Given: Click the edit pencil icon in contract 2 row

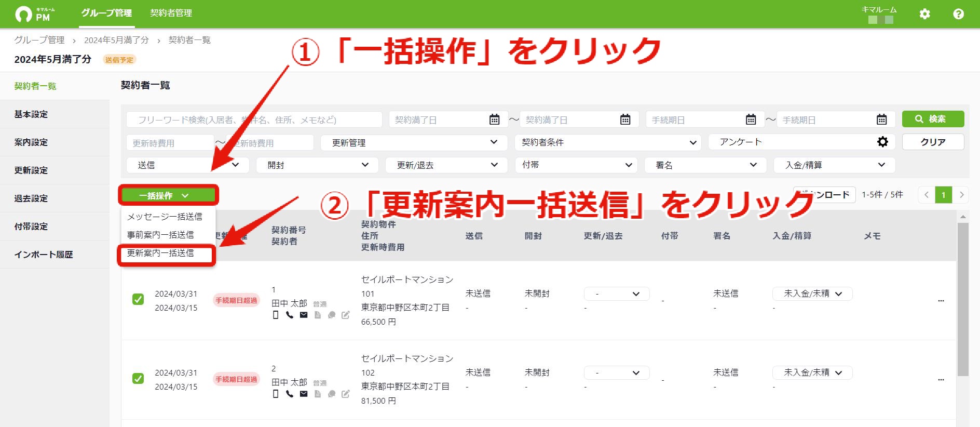Looking at the screenshot, I should tap(346, 394).
